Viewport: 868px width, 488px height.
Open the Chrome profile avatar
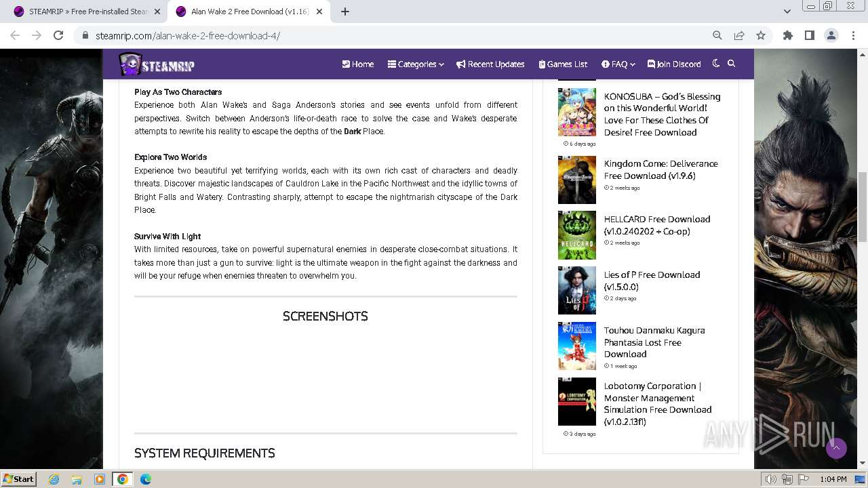coord(831,35)
